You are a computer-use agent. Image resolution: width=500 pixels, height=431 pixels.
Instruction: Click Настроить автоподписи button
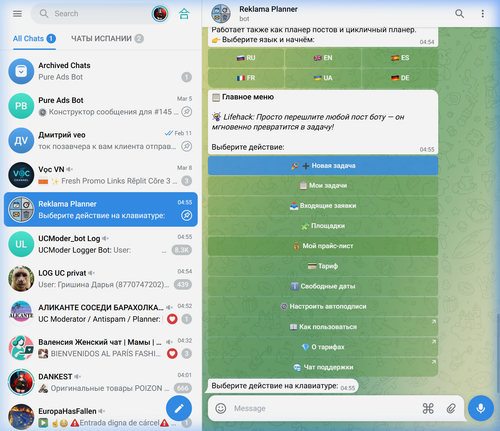pyautogui.click(x=323, y=307)
